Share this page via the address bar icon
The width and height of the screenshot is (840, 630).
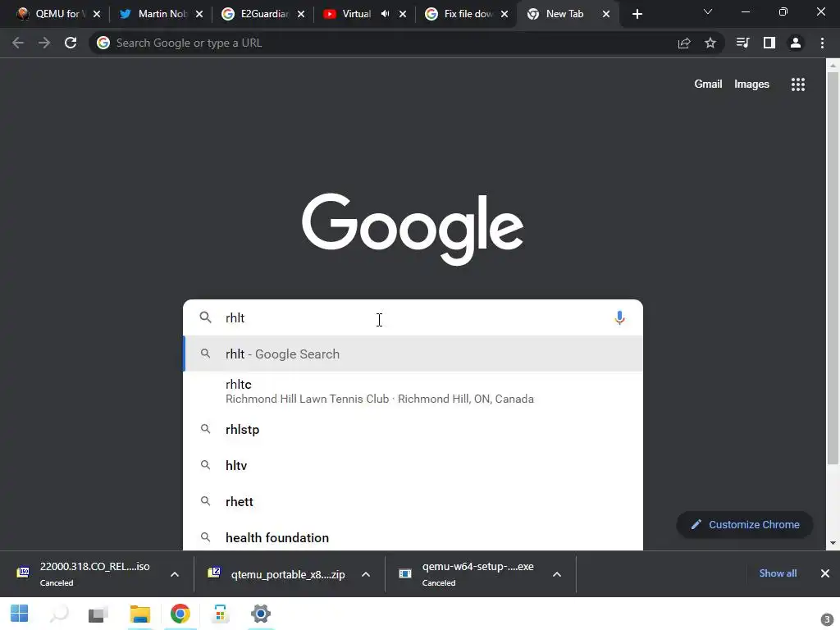[x=684, y=43]
